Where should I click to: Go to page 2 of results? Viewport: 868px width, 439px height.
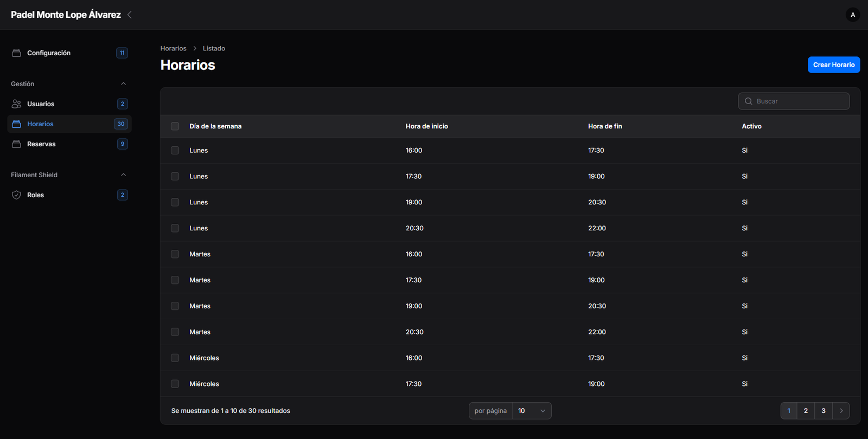click(806, 411)
